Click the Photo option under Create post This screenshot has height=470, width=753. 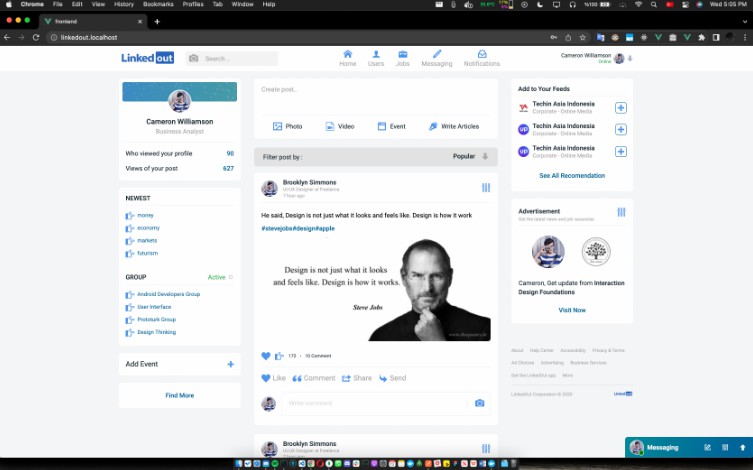(287, 126)
